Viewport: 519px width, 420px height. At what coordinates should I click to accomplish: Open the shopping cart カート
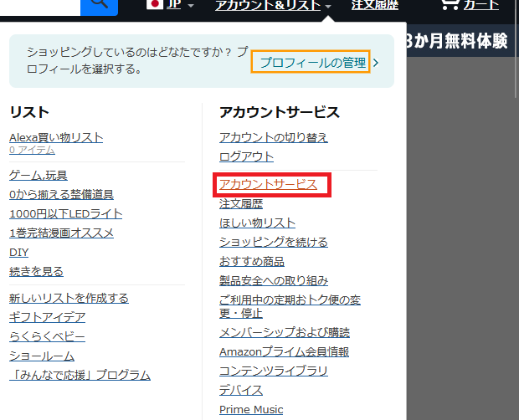point(470,5)
